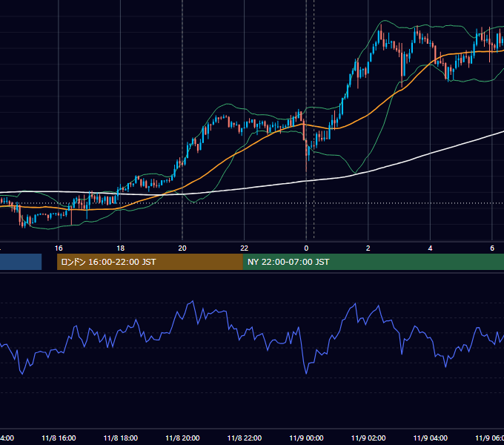The width and height of the screenshot is (504, 445).
Task: Click the 11/9 04:00 label on lower axis
Action: pos(431,438)
